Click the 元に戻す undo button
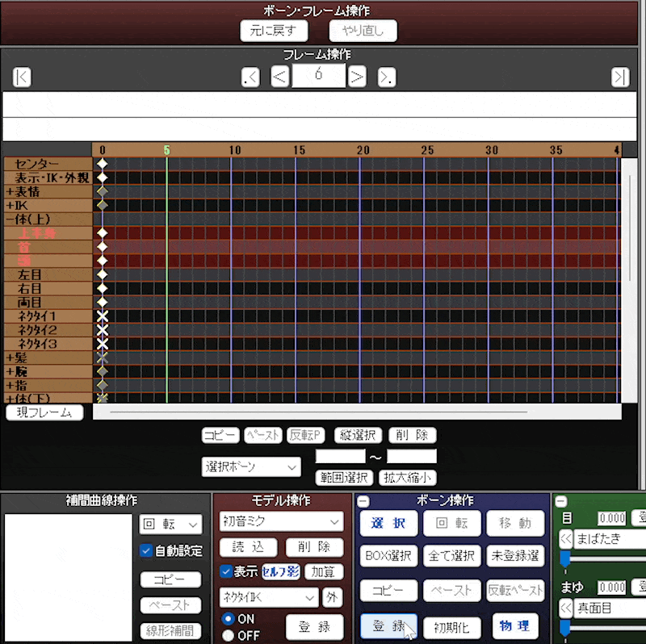The height and width of the screenshot is (644, 646). (x=274, y=31)
